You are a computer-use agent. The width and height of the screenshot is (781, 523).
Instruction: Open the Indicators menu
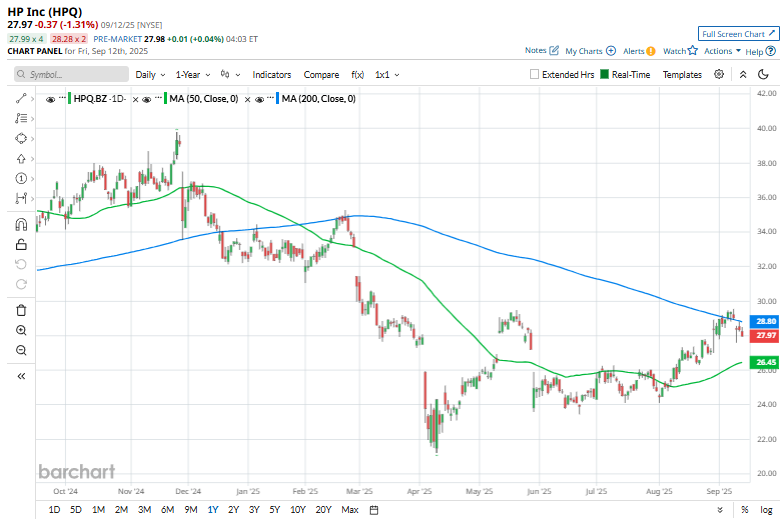point(271,75)
